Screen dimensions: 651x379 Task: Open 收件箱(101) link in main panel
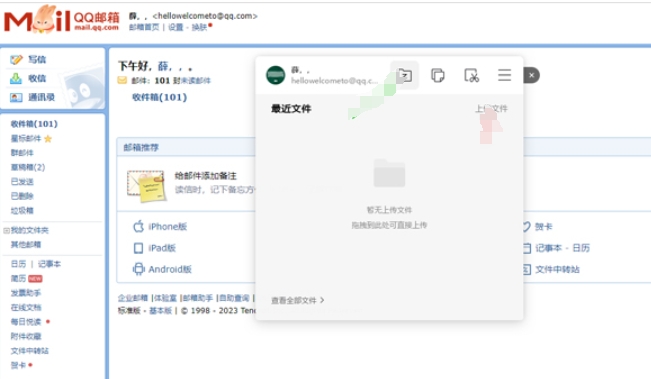159,97
